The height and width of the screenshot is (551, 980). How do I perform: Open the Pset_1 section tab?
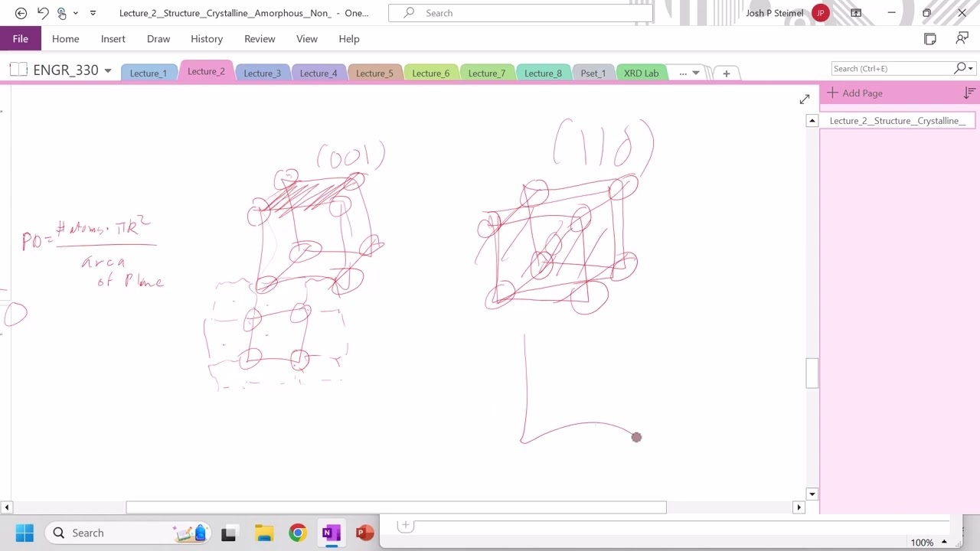[x=593, y=73]
